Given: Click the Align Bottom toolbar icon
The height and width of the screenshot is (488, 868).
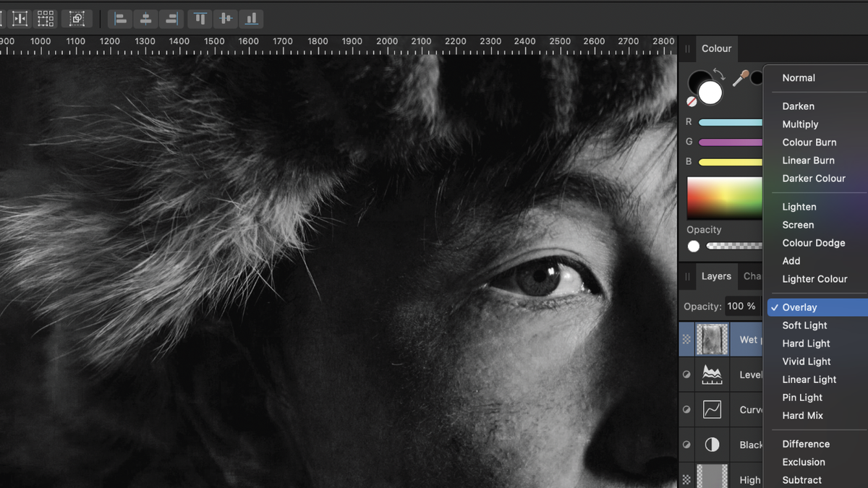Looking at the screenshot, I should 251,19.
